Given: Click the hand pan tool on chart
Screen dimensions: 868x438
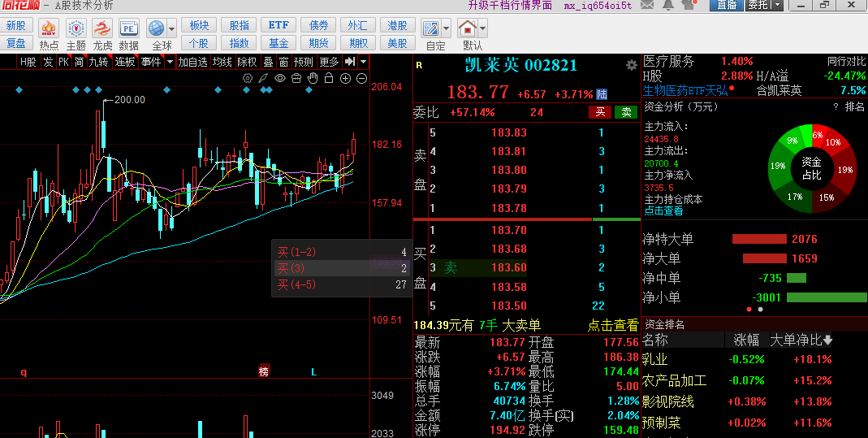Looking at the screenshot, I should [x=313, y=78].
